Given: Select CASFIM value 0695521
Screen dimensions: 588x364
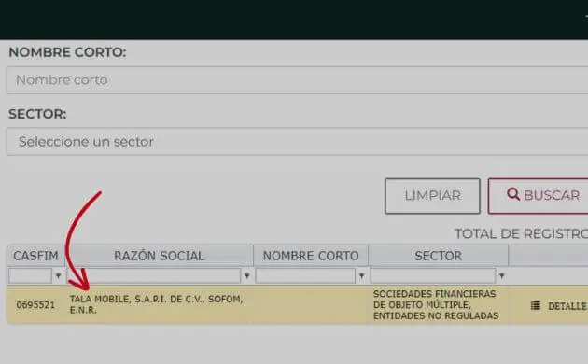Looking at the screenshot, I should tap(35, 305).
